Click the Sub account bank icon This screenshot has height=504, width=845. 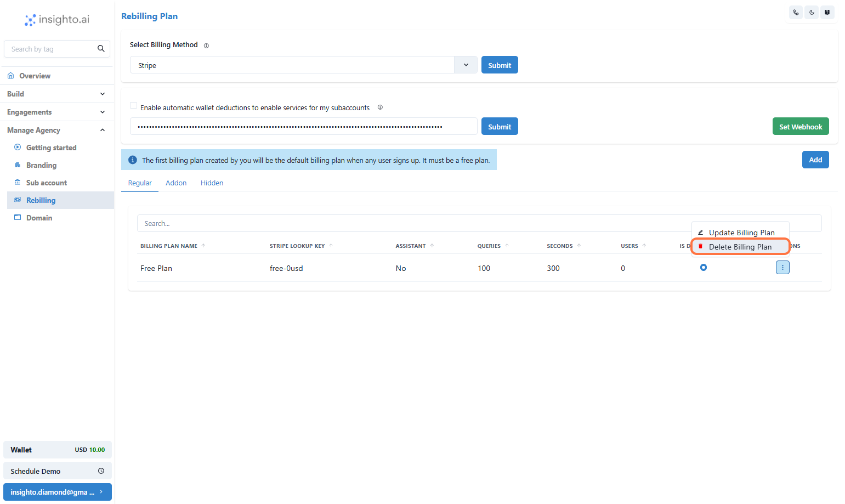[18, 182]
